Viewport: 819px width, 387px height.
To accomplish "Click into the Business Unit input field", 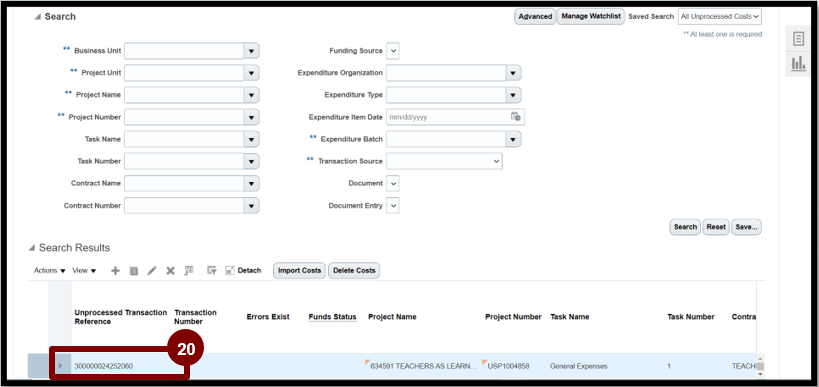I will (184, 51).
